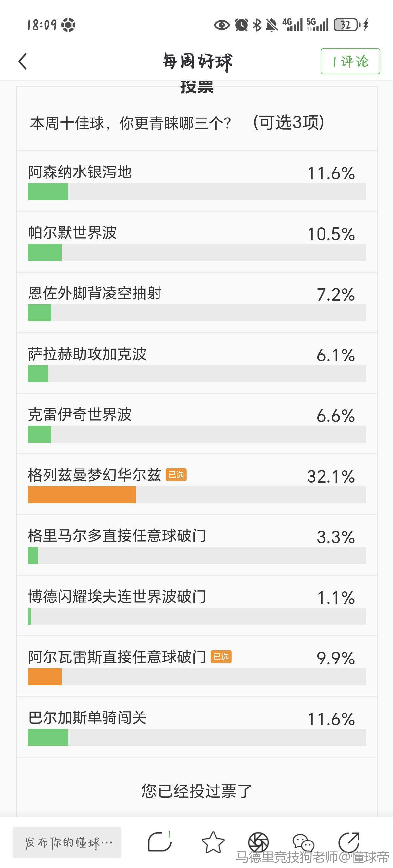Tap the 发布你的懂球 comment input field
The image size is (393, 868).
[67, 842]
